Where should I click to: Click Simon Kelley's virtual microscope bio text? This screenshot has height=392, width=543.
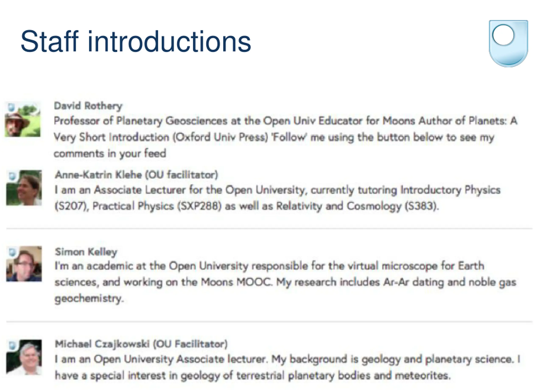[285, 282]
